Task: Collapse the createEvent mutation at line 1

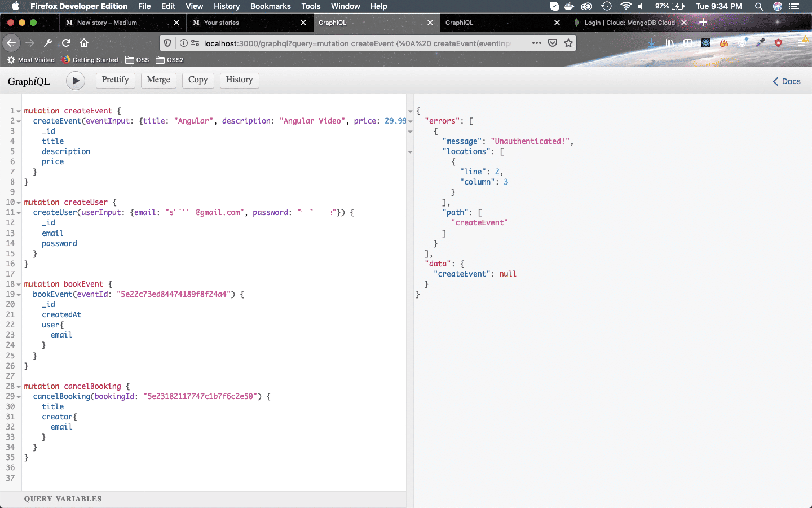Action: tap(19, 111)
